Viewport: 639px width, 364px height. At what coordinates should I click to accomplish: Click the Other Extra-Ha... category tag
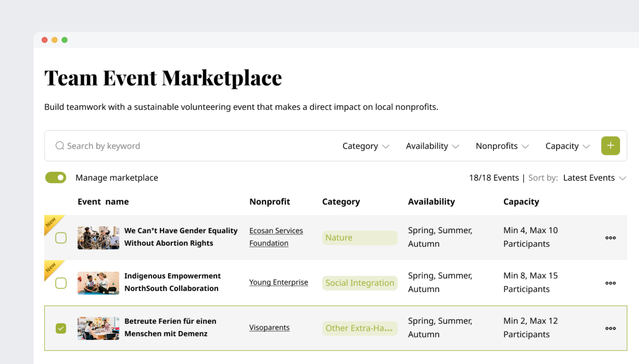pyautogui.click(x=359, y=328)
